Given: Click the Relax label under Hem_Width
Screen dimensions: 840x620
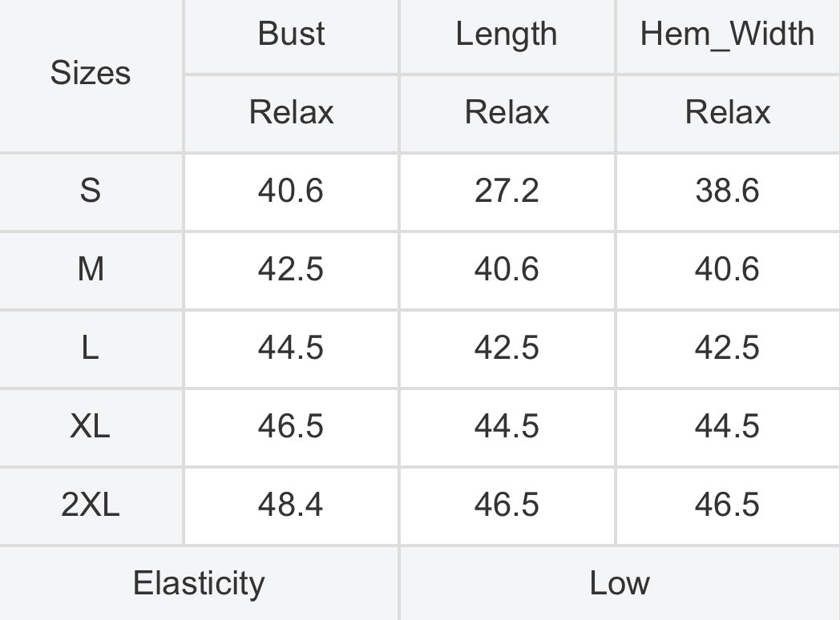Looking at the screenshot, I should tap(728, 112).
